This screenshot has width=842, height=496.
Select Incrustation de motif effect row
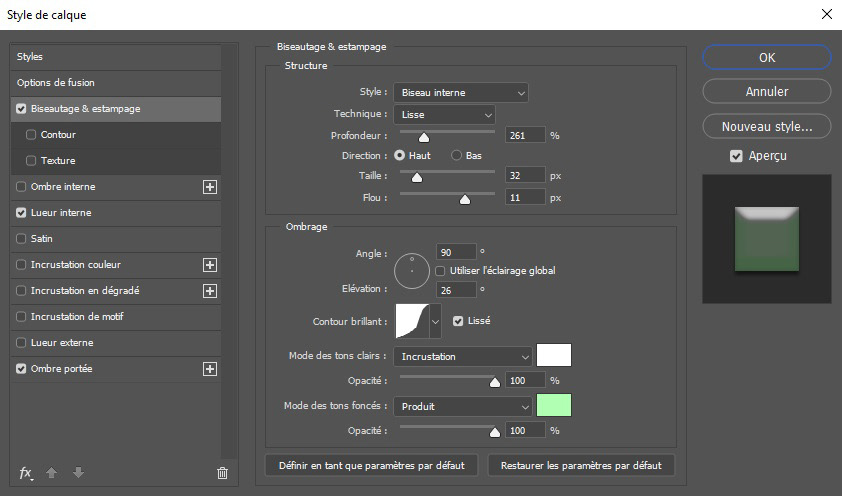115,317
